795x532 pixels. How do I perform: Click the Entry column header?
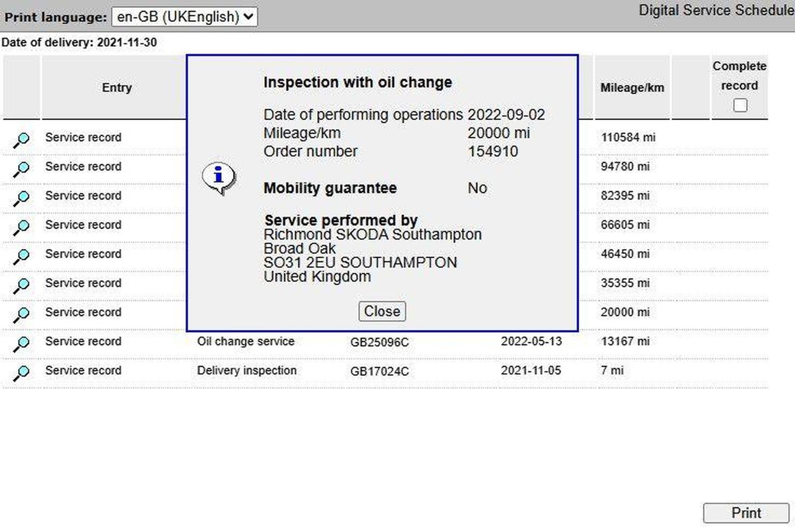point(117,87)
